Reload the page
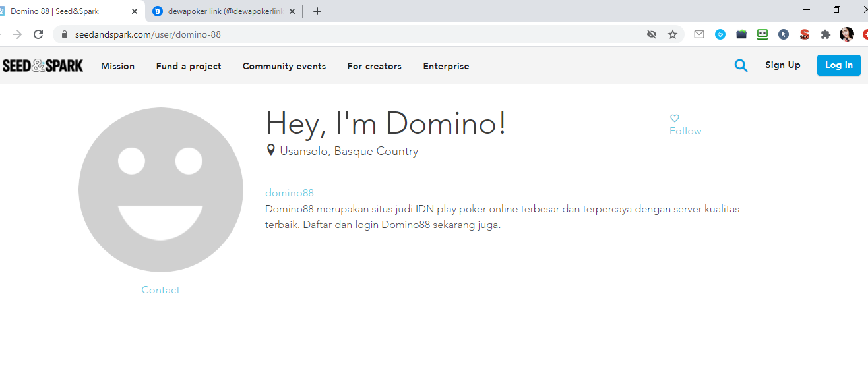Screen dimensions: 868x373 click(38, 34)
